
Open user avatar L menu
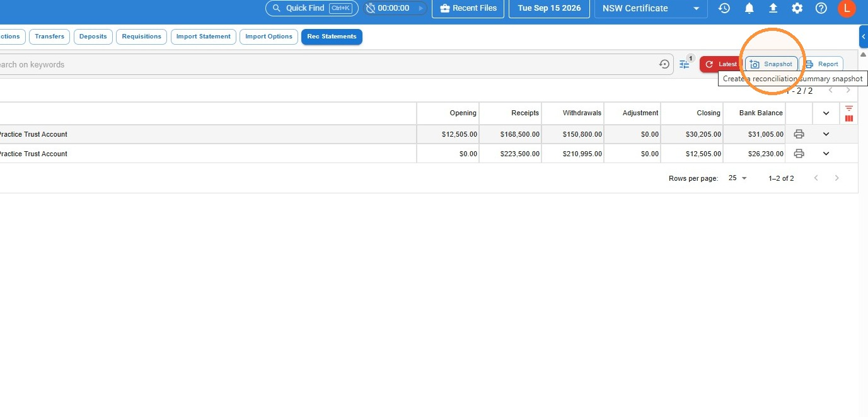click(847, 8)
